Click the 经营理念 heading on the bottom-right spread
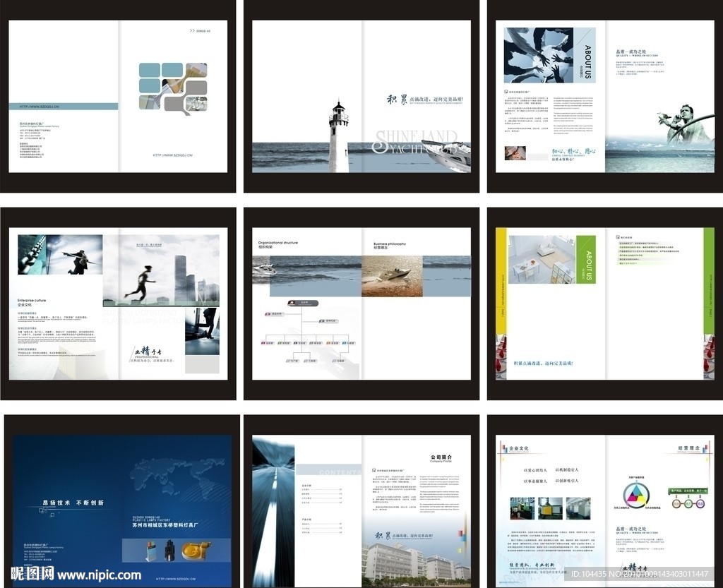The width and height of the screenshot is (723, 588). pos(689,448)
